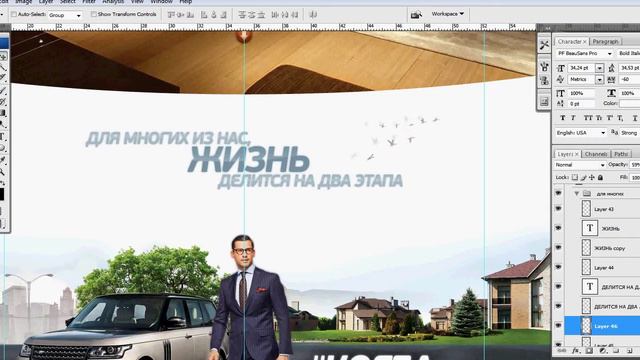
Task: Hide the Layer 44 layer
Action: pyautogui.click(x=559, y=267)
